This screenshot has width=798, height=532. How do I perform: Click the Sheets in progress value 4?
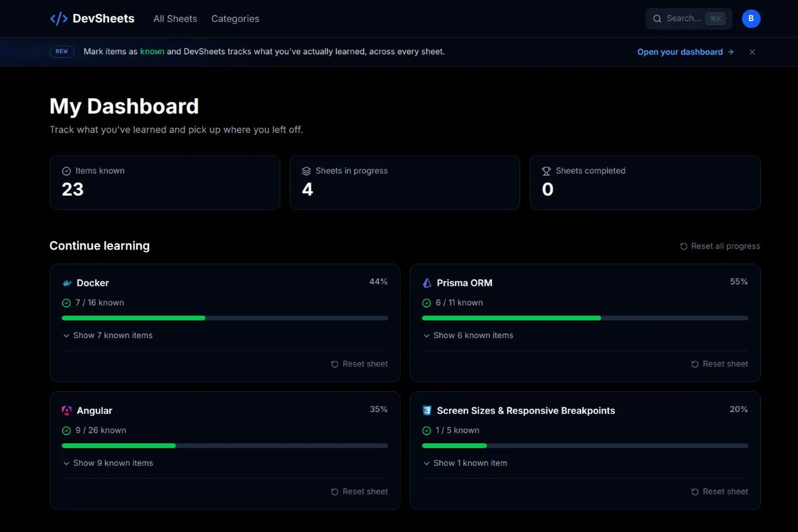point(307,190)
